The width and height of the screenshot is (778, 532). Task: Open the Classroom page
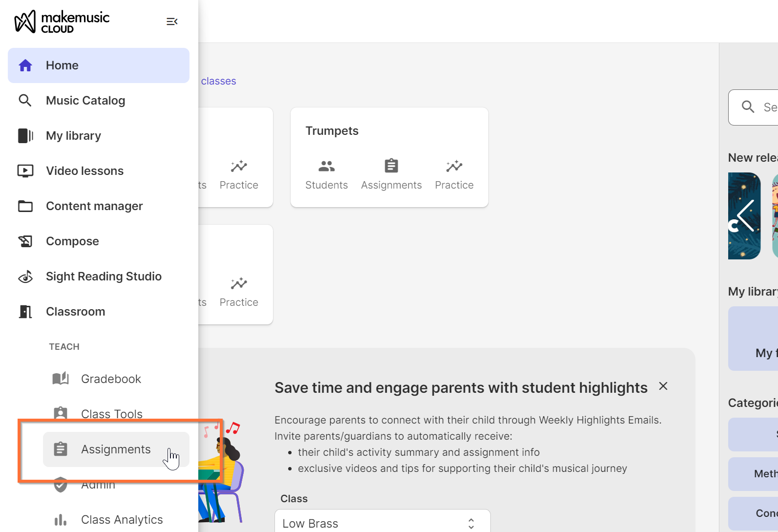[x=75, y=312]
